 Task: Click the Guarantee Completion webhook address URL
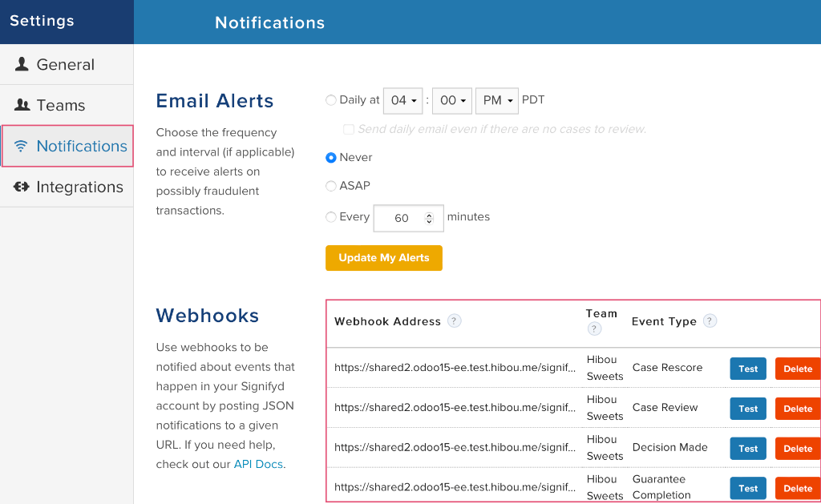[455, 487]
